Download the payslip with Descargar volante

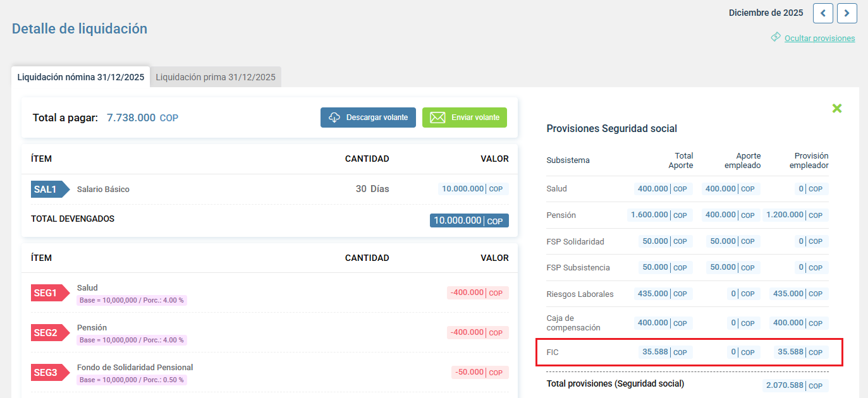(x=368, y=118)
